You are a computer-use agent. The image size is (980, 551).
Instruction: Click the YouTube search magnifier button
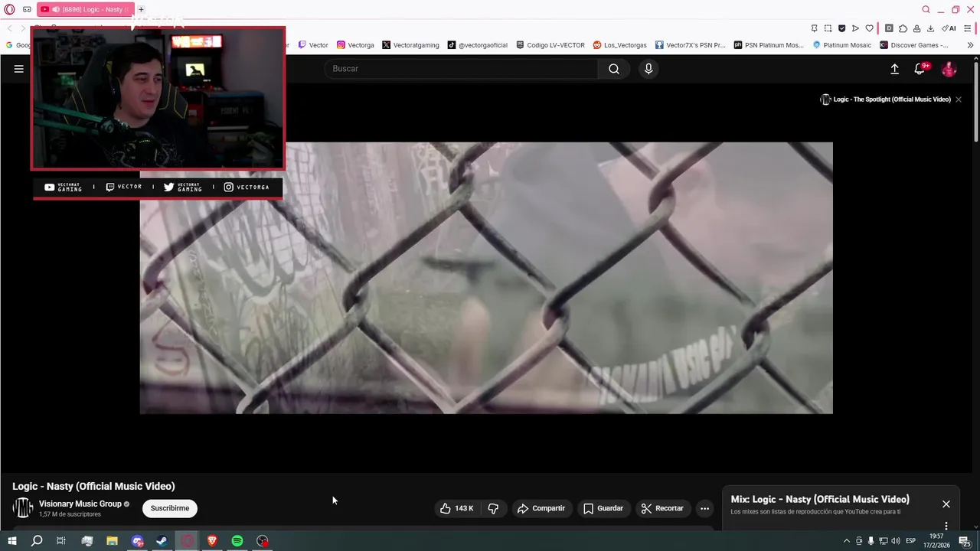[614, 69]
